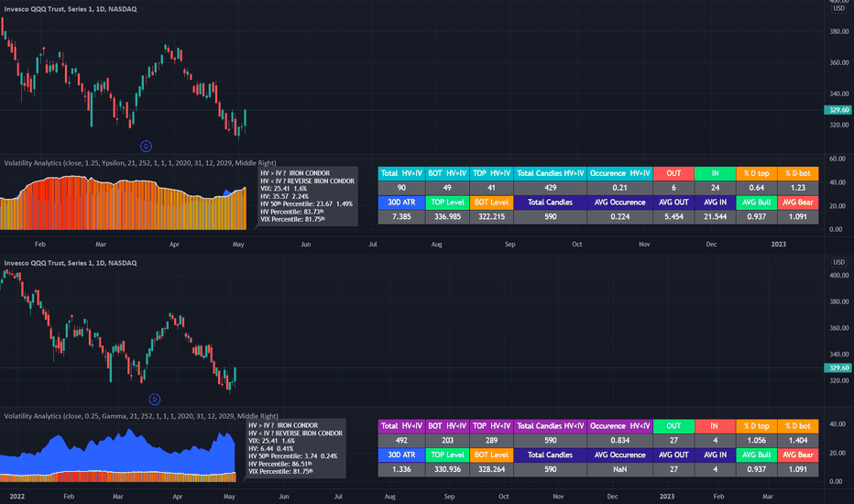Select the 'TOP HV<IV' header cell
Screen dimensions: 854x504
pos(491,426)
